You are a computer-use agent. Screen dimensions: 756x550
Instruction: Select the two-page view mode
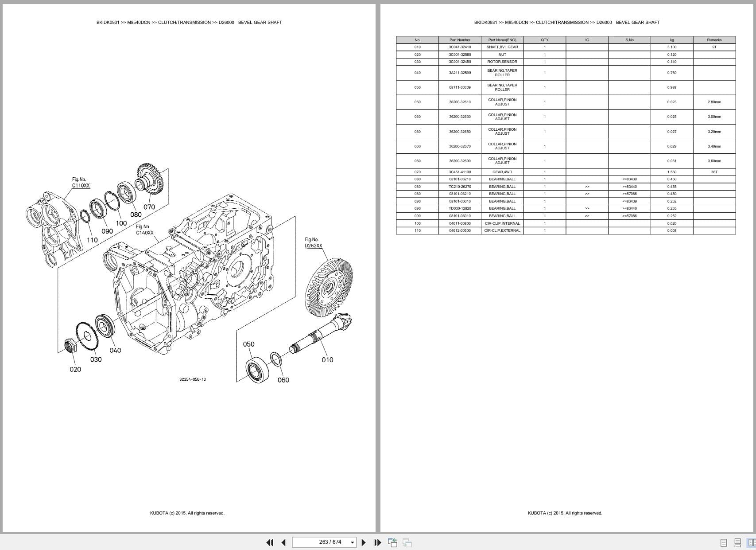pyautogui.click(x=752, y=542)
